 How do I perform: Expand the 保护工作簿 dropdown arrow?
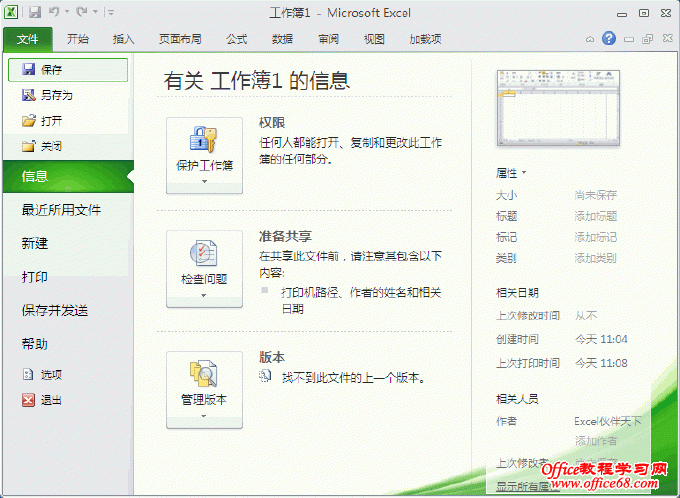pos(204,182)
